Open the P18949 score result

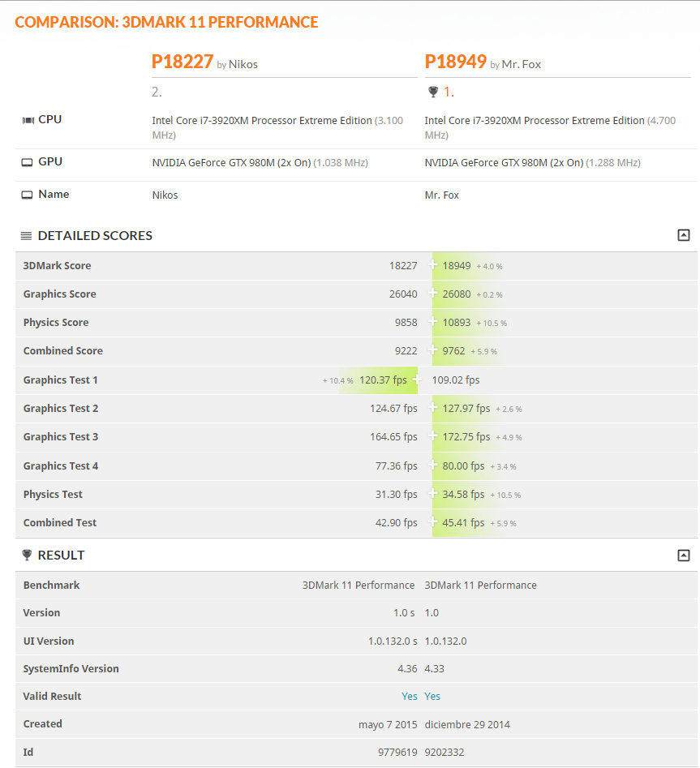tap(455, 62)
